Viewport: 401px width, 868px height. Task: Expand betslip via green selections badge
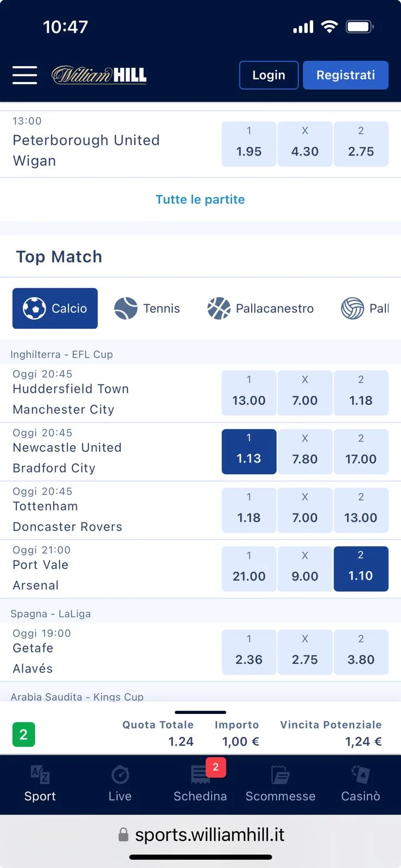tap(23, 735)
